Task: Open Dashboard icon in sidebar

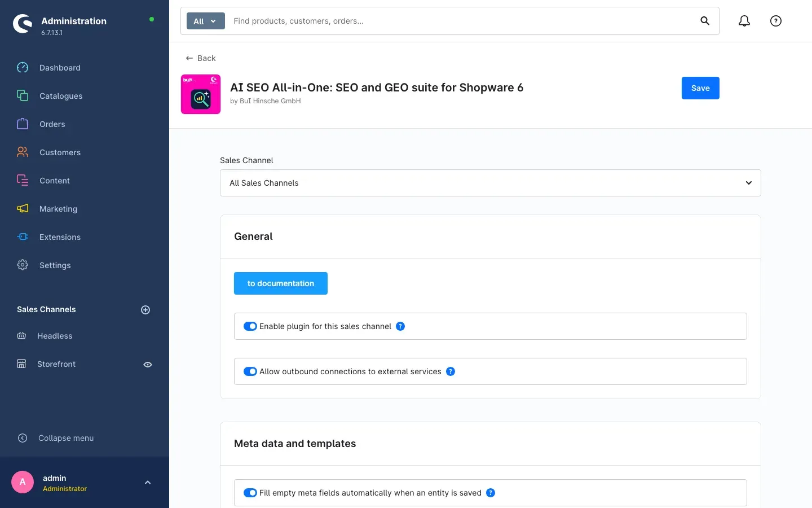Action: pos(23,68)
